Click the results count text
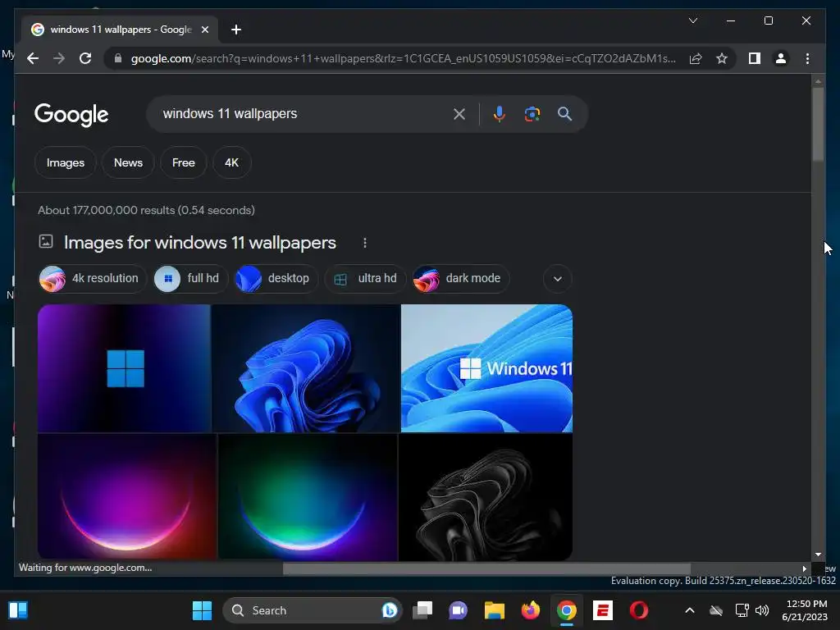 146,210
